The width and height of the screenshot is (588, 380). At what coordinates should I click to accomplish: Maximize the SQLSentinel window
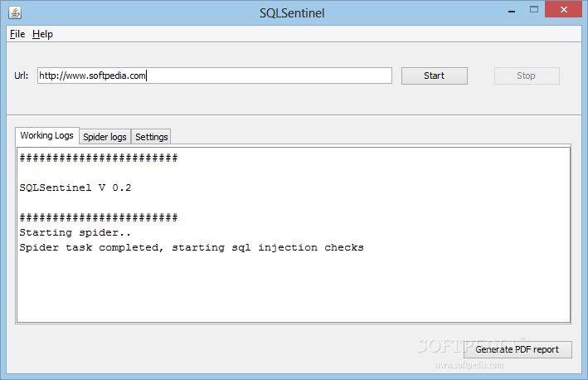(x=534, y=9)
